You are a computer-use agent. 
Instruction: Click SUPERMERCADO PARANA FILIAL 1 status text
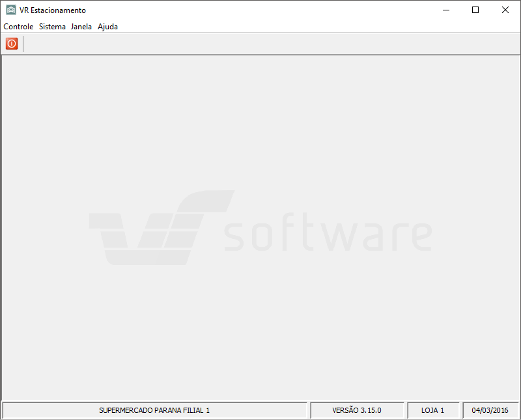tap(154, 410)
